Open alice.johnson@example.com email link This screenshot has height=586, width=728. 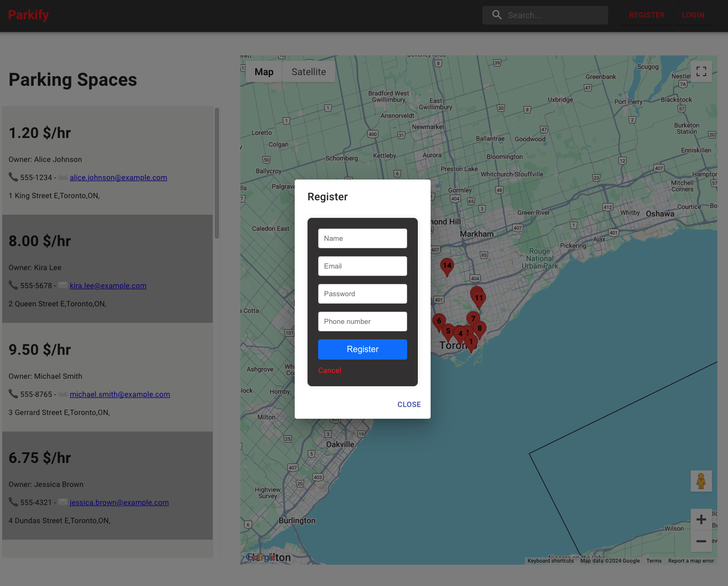pyautogui.click(x=118, y=177)
